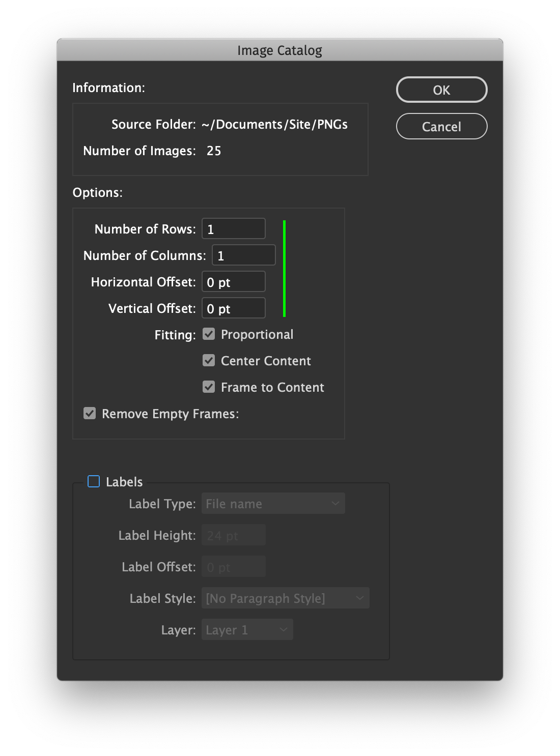Click the Image Catalog title bar
The width and height of the screenshot is (560, 756).
point(279,50)
